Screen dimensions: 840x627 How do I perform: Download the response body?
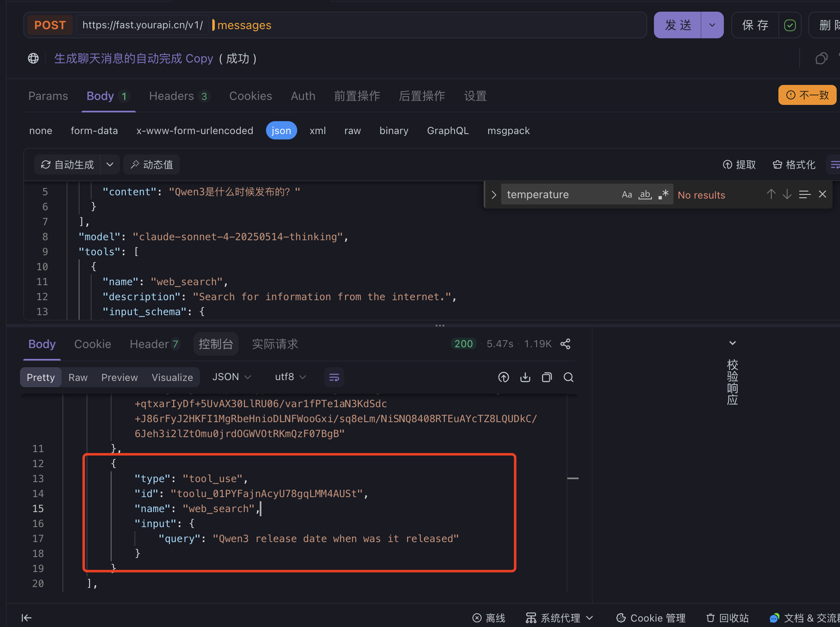coord(525,377)
